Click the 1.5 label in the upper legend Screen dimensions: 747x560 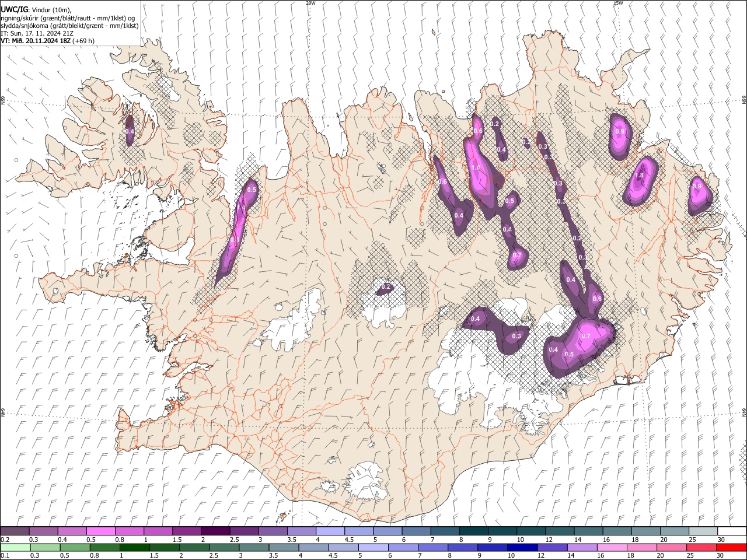tap(177, 540)
